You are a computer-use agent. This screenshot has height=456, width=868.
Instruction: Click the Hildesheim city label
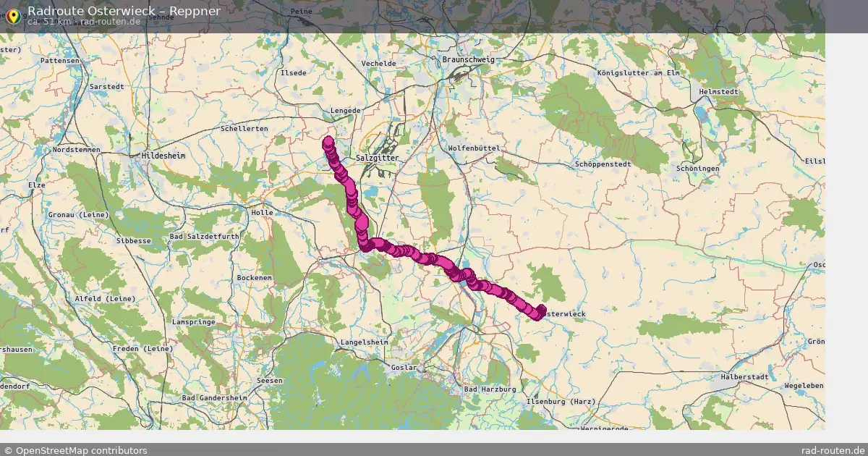164,156
